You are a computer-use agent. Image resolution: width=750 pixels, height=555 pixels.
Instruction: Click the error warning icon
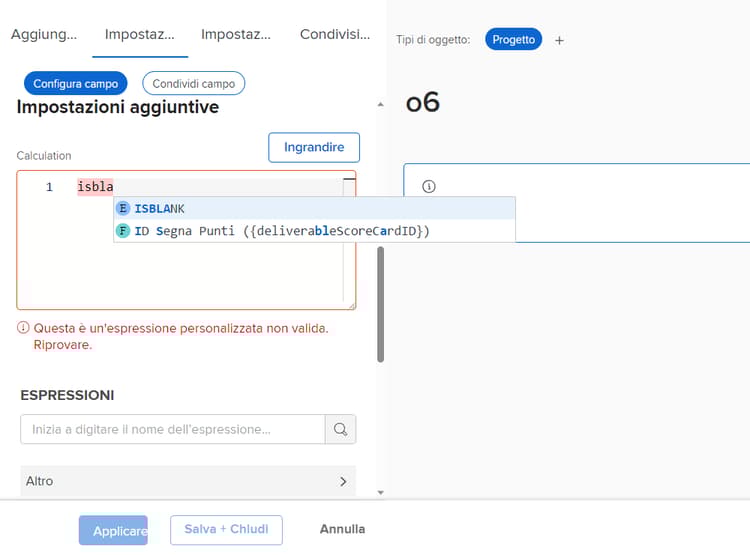23,328
